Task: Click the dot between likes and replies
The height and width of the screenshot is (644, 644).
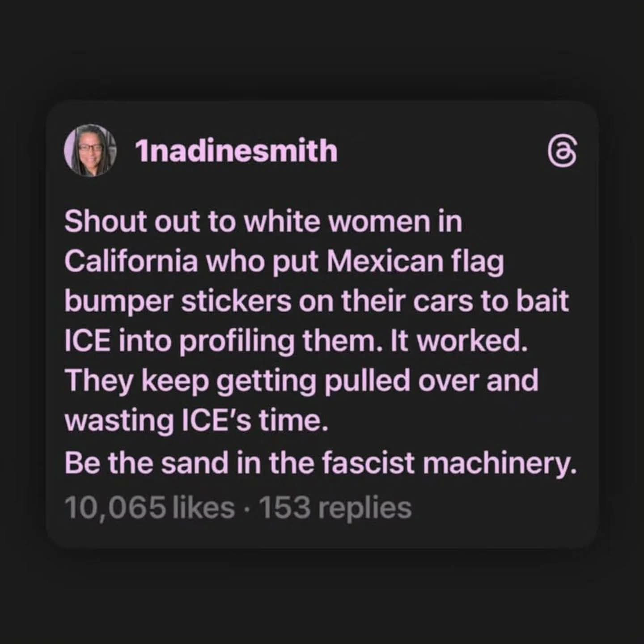Action: pos(247,509)
